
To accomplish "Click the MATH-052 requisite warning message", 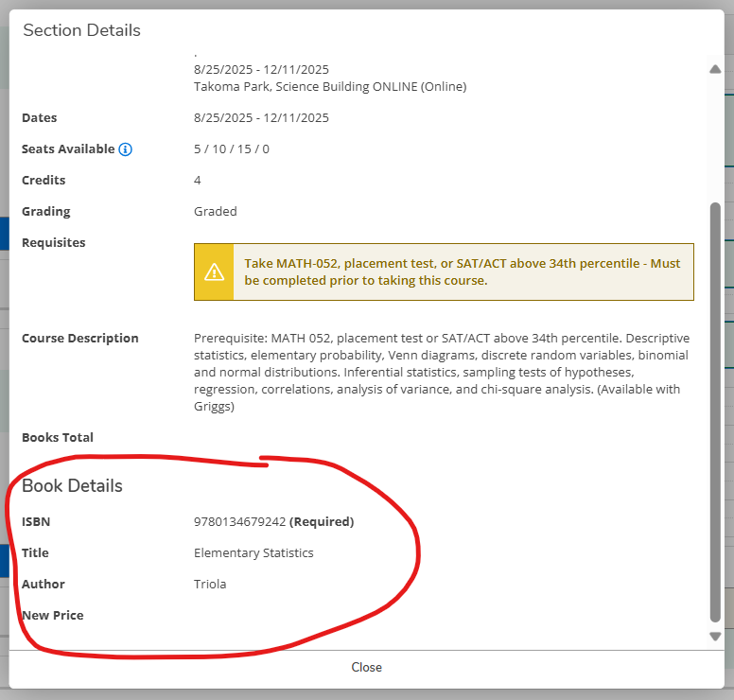I will [x=462, y=272].
